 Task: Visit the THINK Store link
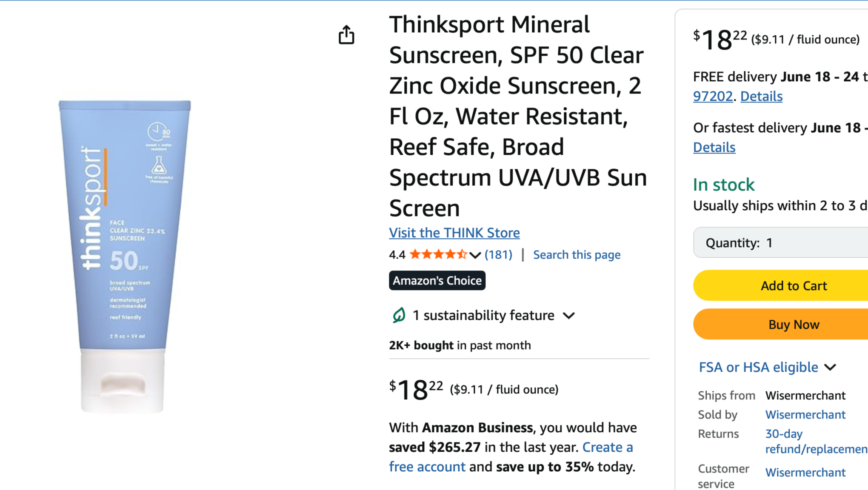coord(454,233)
